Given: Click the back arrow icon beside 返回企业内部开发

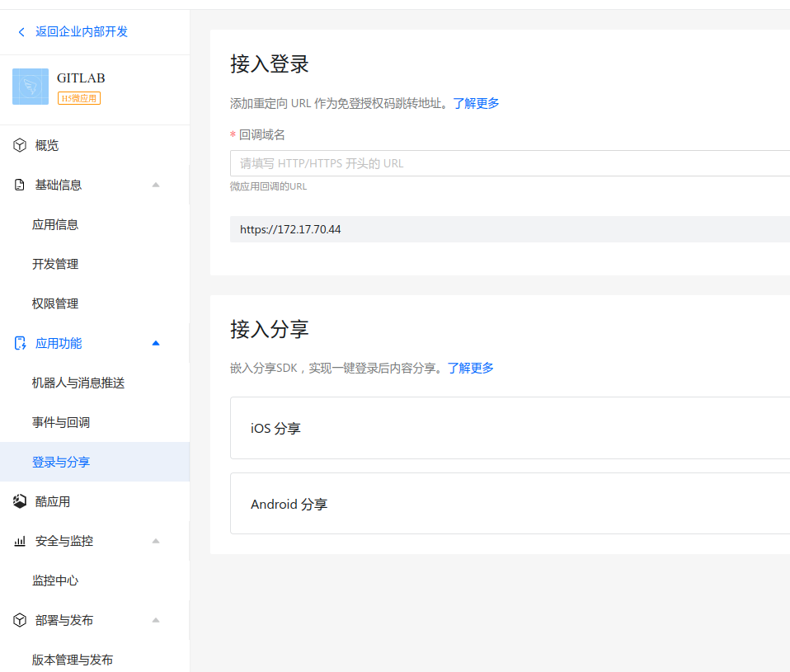Looking at the screenshot, I should coord(21,32).
